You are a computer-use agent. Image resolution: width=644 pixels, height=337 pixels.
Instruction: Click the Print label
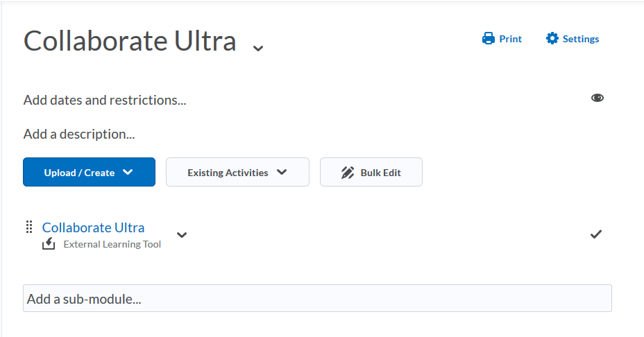point(511,39)
